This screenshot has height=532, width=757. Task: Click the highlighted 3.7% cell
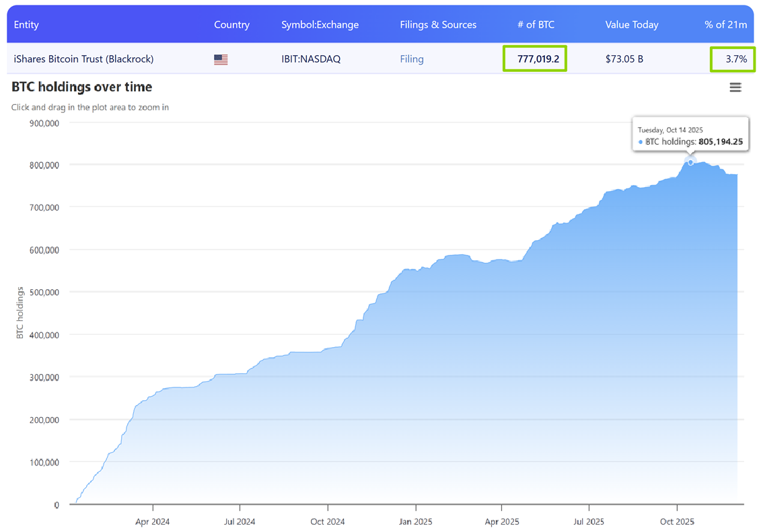click(x=732, y=59)
